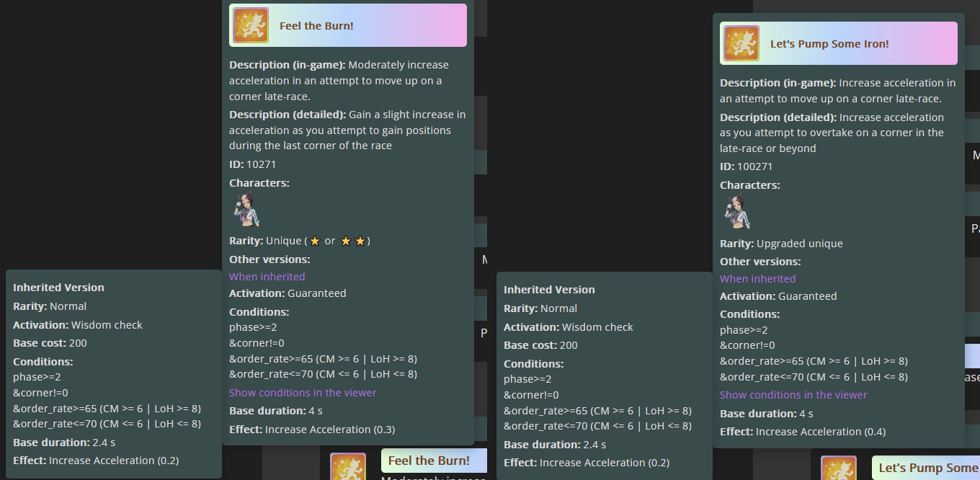Click the 'ID: 10271' text
980x480 pixels.
(x=253, y=164)
